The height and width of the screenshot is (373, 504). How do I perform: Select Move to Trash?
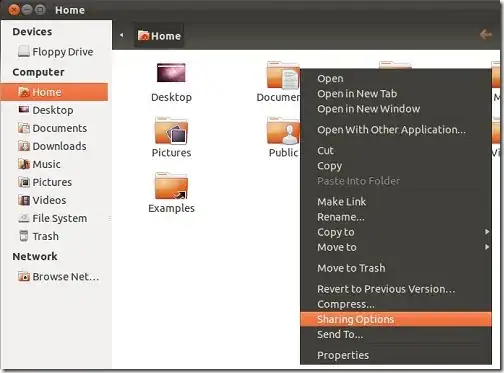click(396, 268)
